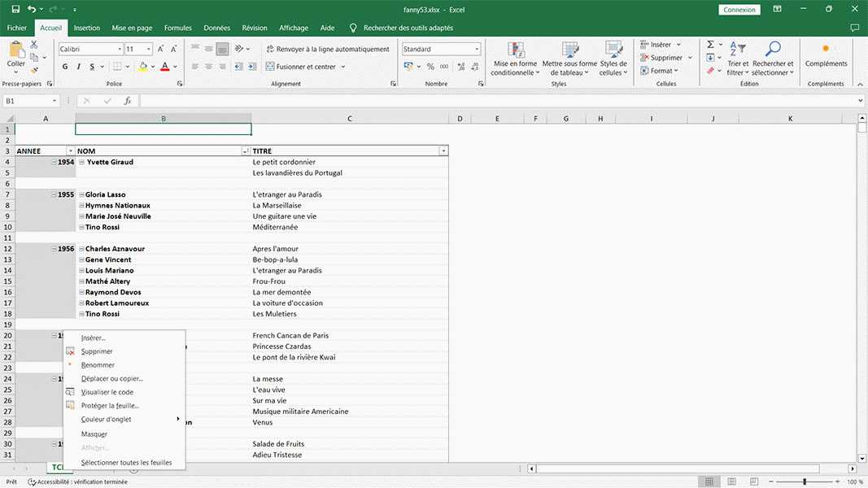Viewport: 868px width, 488px height.
Task: Collapse the 1956 year group
Action: pyautogui.click(x=54, y=249)
